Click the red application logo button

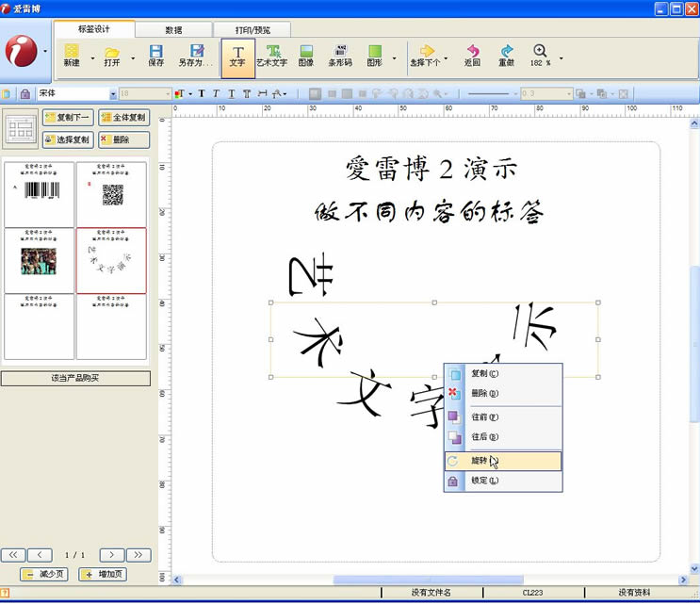point(21,51)
